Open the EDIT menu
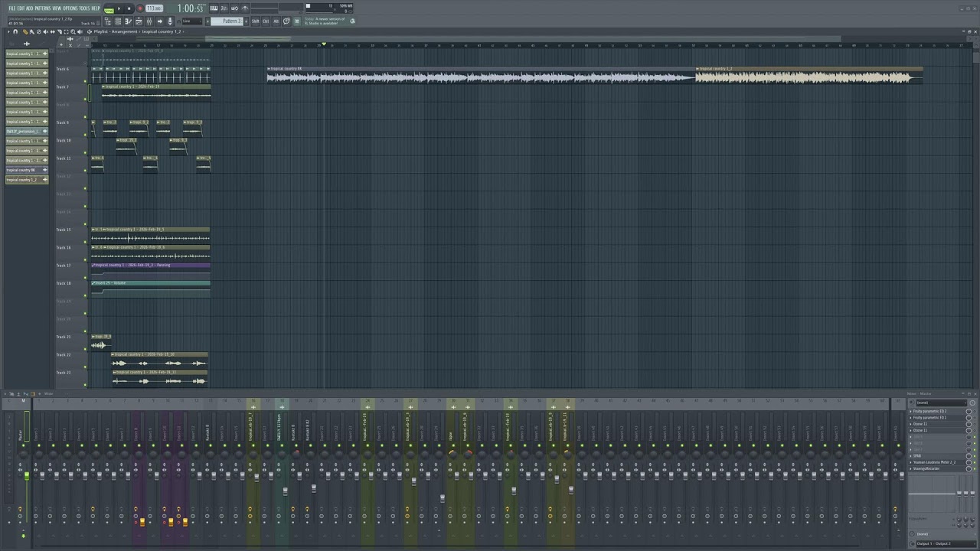The image size is (980, 551). coord(21,8)
